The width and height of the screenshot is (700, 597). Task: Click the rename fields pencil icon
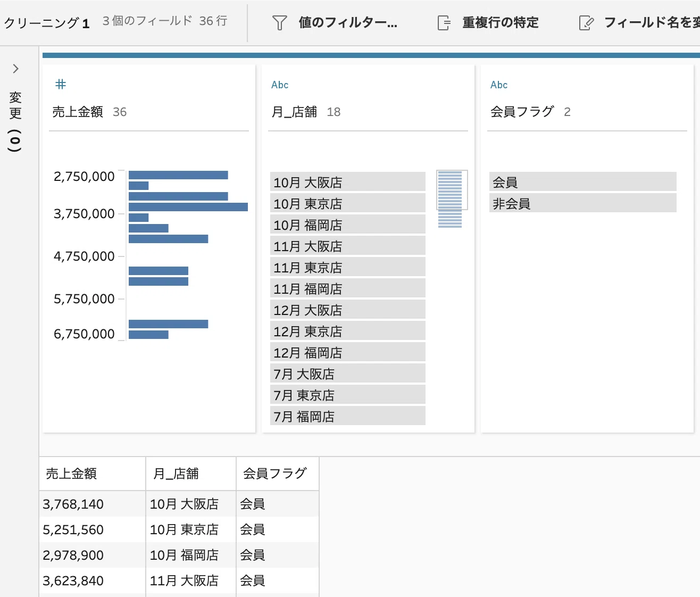tap(586, 23)
